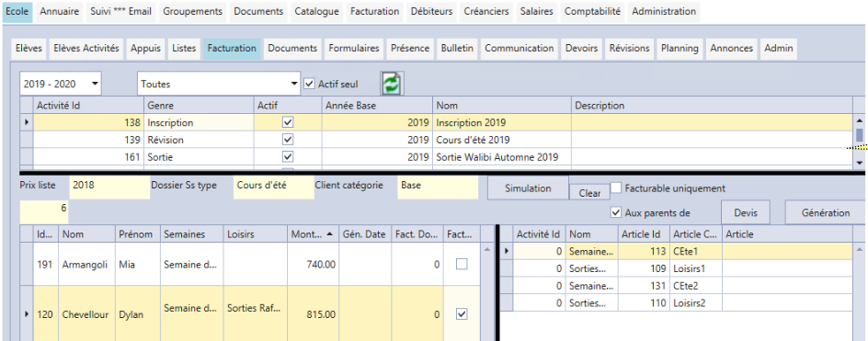Select the Loisirs2 article code cell
The width and height of the screenshot is (868, 341).
point(696,302)
